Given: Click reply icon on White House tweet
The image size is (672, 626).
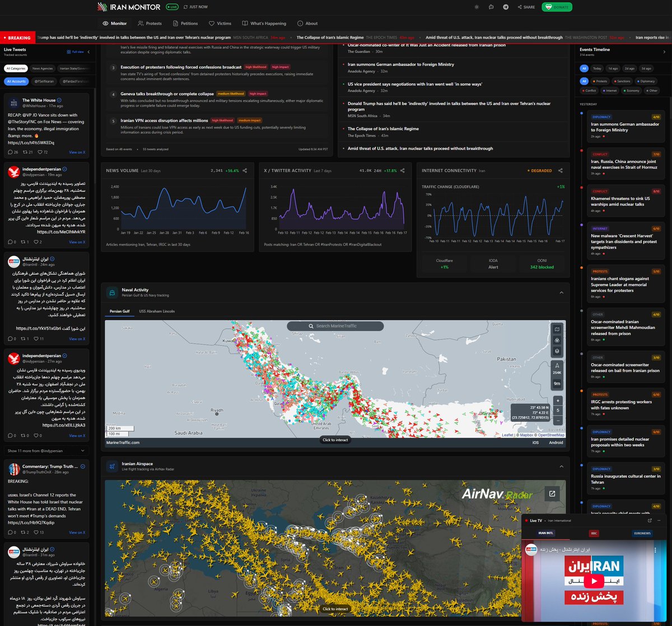Looking at the screenshot, I should point(10,152).
